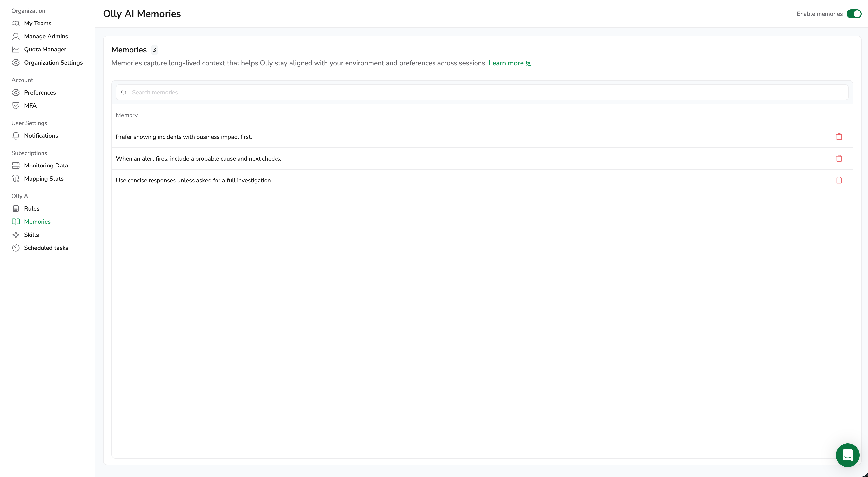
Task: Open the MFA settings
Action: click(x=30, y=106)
